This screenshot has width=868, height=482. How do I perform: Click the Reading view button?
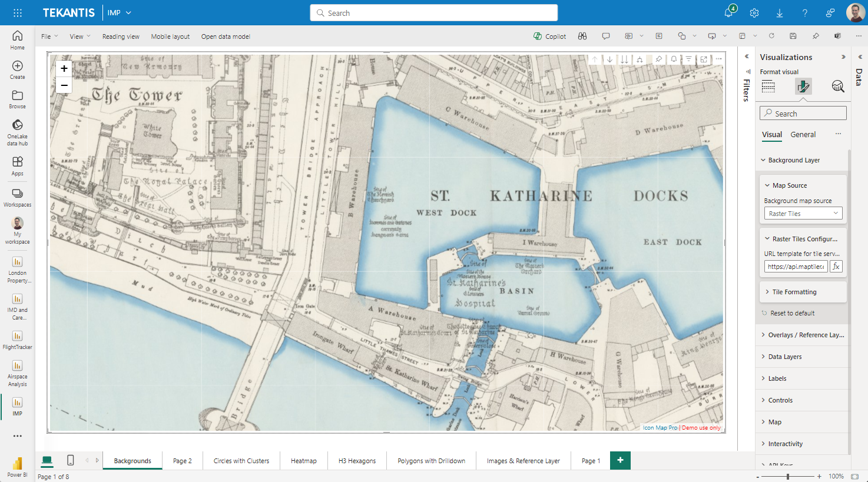click(121, 36)
